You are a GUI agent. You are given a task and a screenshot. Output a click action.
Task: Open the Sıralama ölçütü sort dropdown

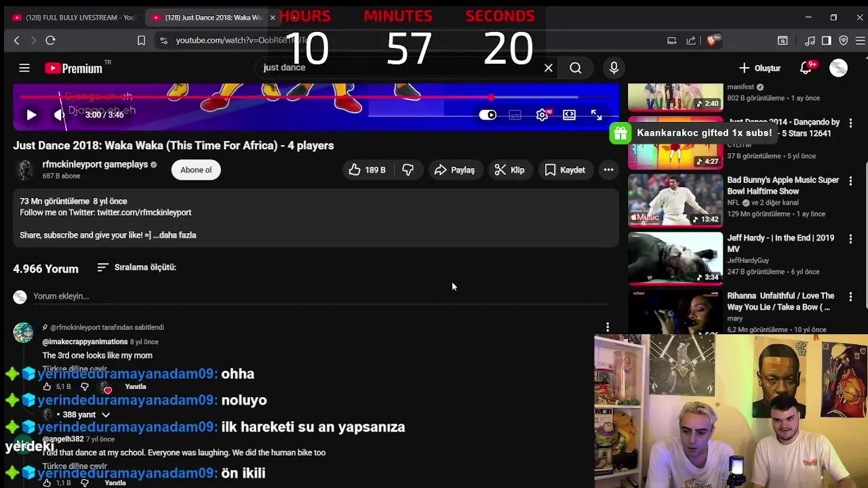[136, 267]
